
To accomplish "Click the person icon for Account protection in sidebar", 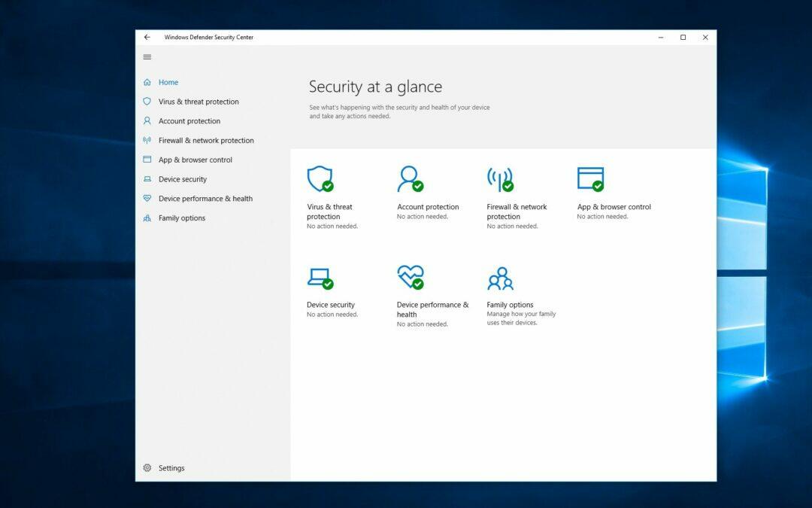I will [147, 120].
